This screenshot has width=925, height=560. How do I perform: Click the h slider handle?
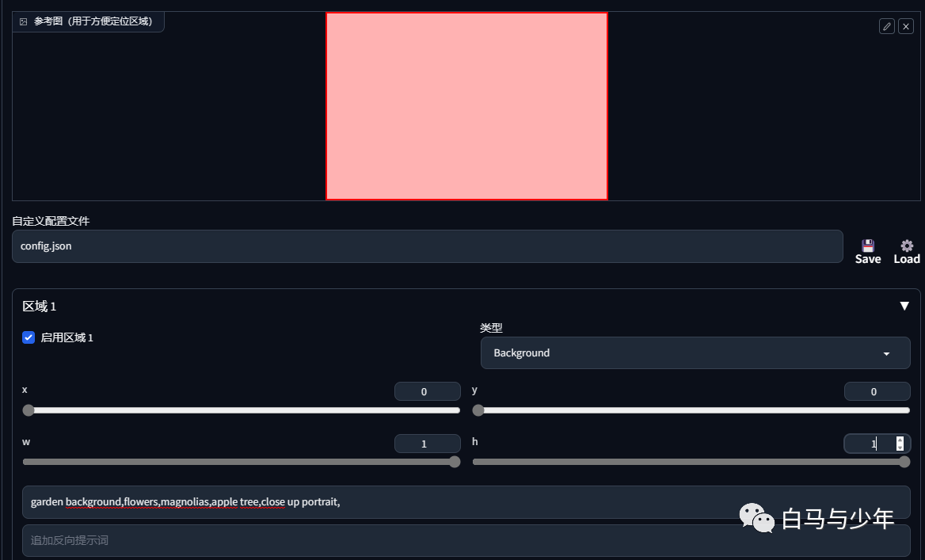point(904,462)
